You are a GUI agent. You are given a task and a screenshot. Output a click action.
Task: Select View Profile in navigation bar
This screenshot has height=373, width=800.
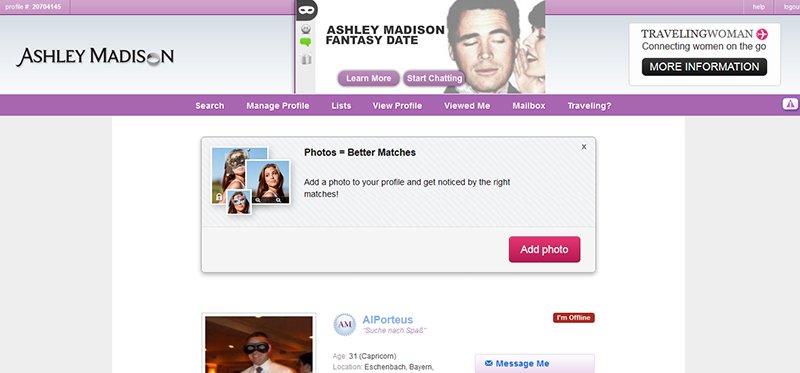(x=397, y=106)
